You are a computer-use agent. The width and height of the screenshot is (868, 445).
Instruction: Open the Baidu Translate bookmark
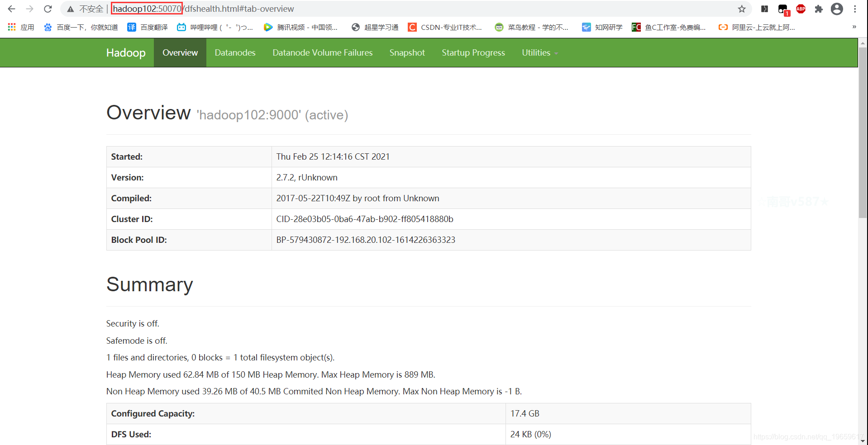(148, 27)
